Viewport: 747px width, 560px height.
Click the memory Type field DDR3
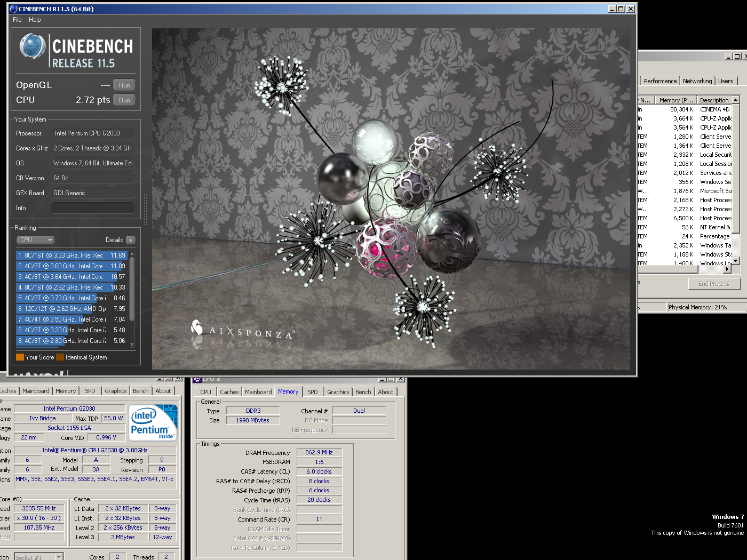point(253,411)
